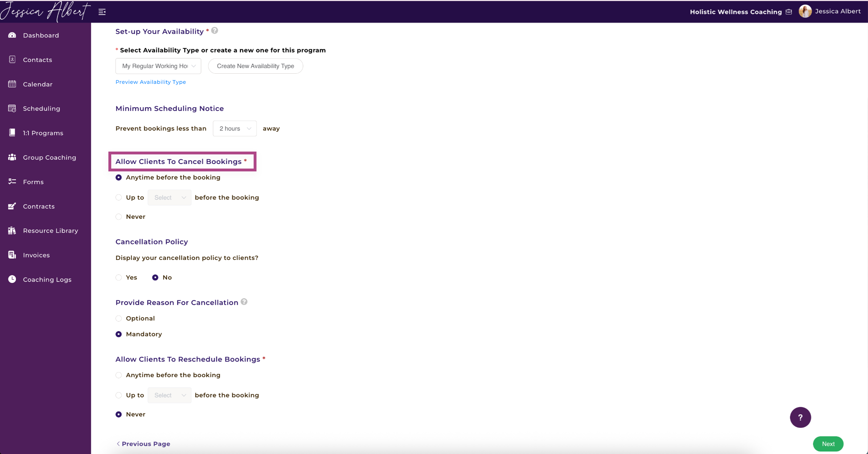
Task: Select cancel Anytime before the booking
Action: (x=119, y=177)
